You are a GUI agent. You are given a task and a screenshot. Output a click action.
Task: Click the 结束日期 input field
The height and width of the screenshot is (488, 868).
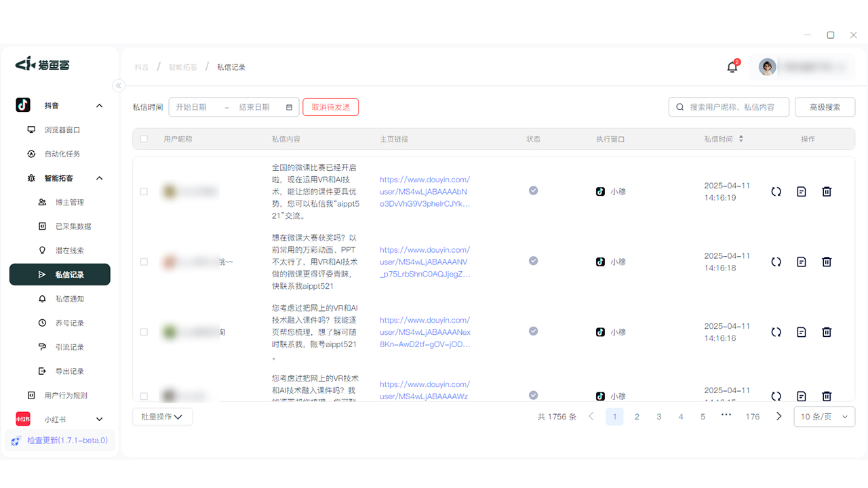pyautogui.click(x=254, y=107)
